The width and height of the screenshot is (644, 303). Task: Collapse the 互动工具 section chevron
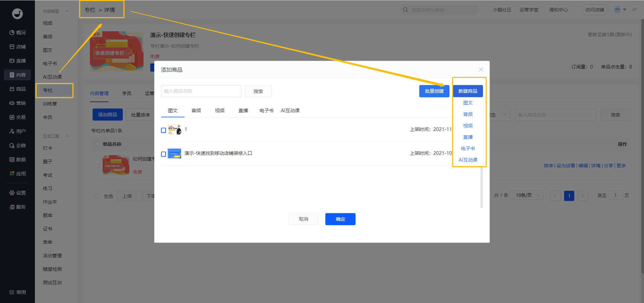pyautogui.click(x=67, y=136)
